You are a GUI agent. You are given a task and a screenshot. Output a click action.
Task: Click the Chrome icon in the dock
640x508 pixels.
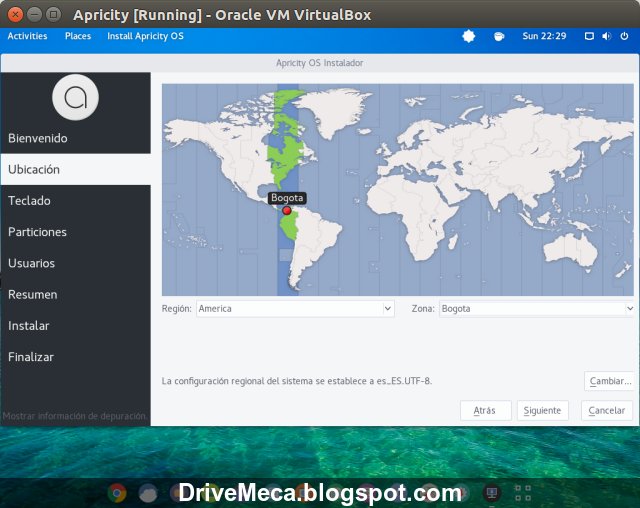117,493
